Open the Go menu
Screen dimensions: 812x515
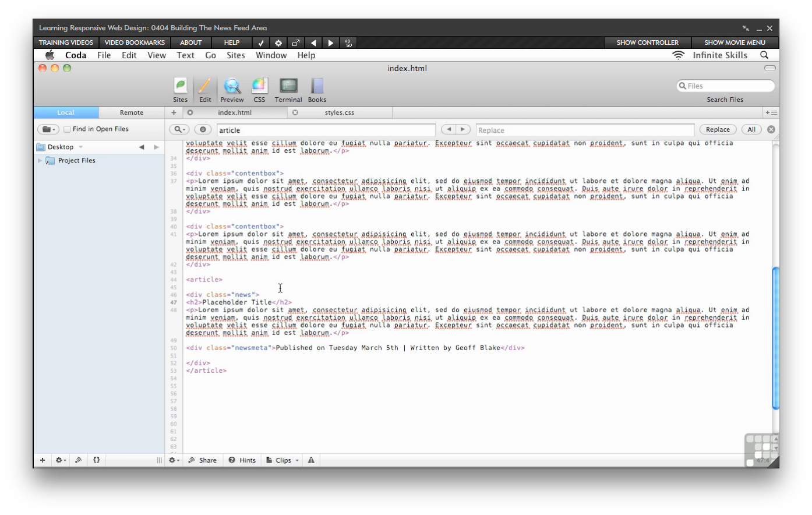point(211,55)
